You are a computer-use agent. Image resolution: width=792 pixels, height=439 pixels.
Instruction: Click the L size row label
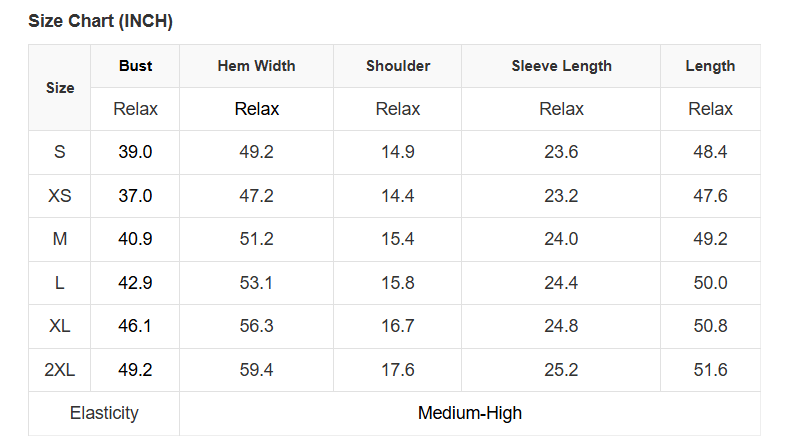point(60,283)
